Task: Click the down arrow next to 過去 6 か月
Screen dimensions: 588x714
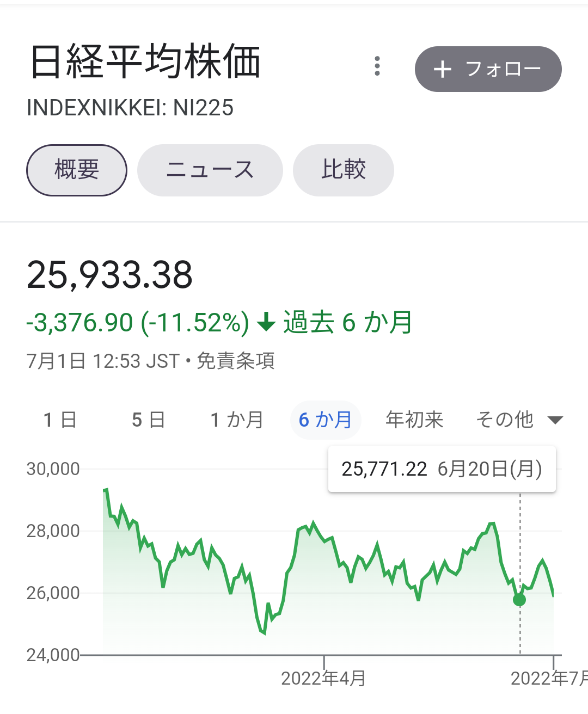Action: point(266,322)
